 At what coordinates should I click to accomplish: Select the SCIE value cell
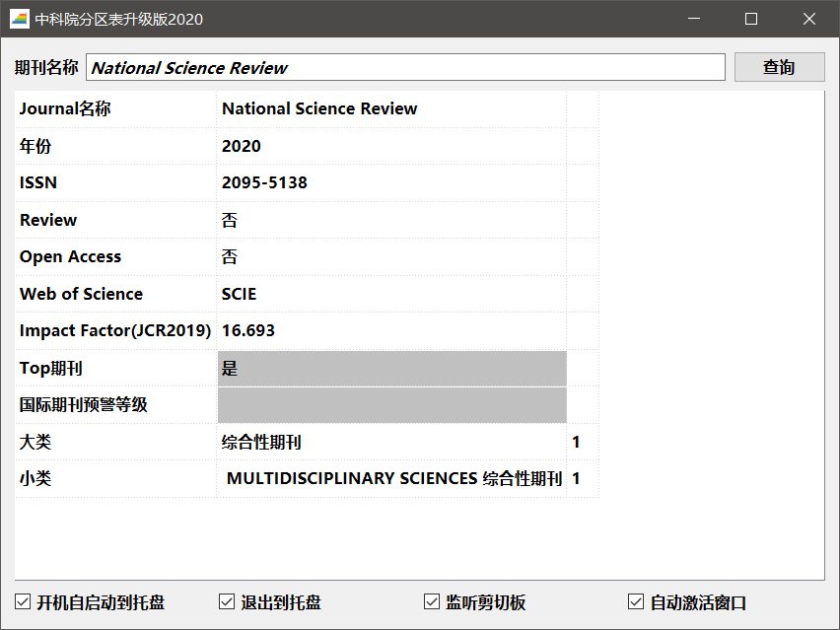pos(391,294)
